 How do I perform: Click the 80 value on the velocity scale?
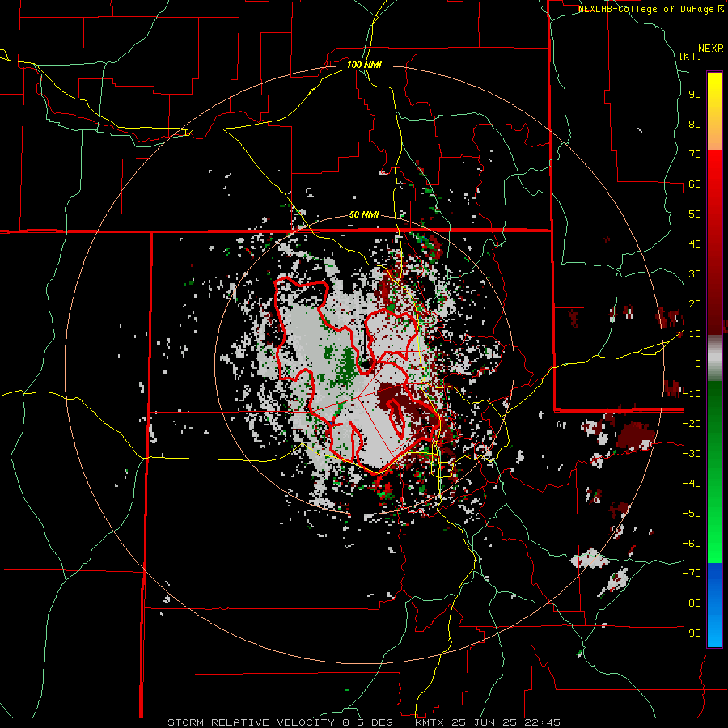[695, 124]
